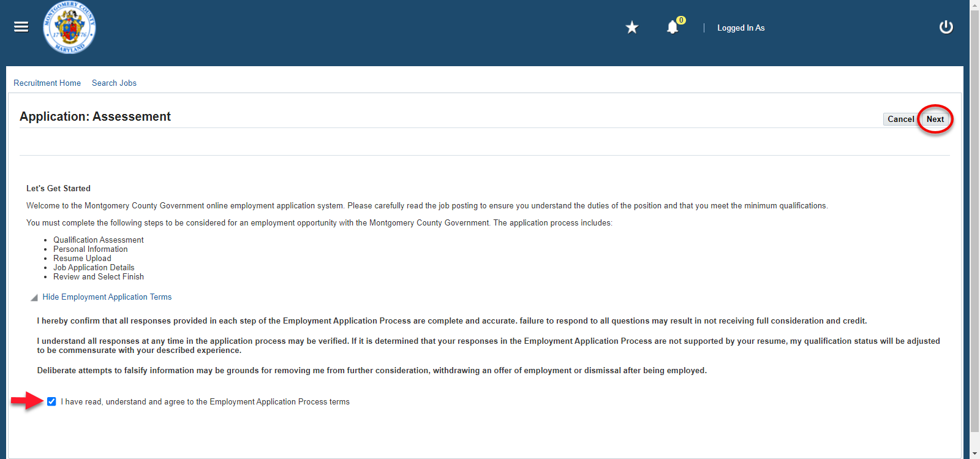The height and width of the screenshot is (459, 980).
Task: Click Hide Employment Application Terms
Action: pyautogui.click(x=107, y=297)
